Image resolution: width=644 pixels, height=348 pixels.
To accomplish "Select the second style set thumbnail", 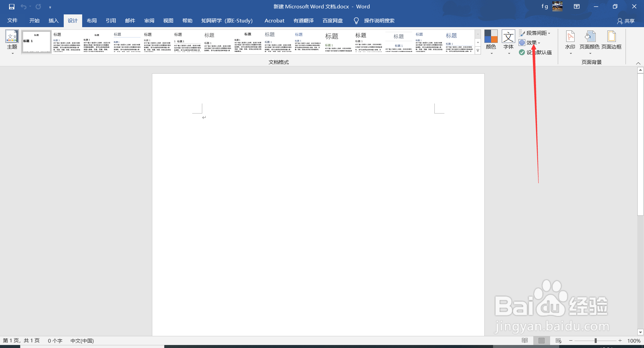I will tap(67, 42).
